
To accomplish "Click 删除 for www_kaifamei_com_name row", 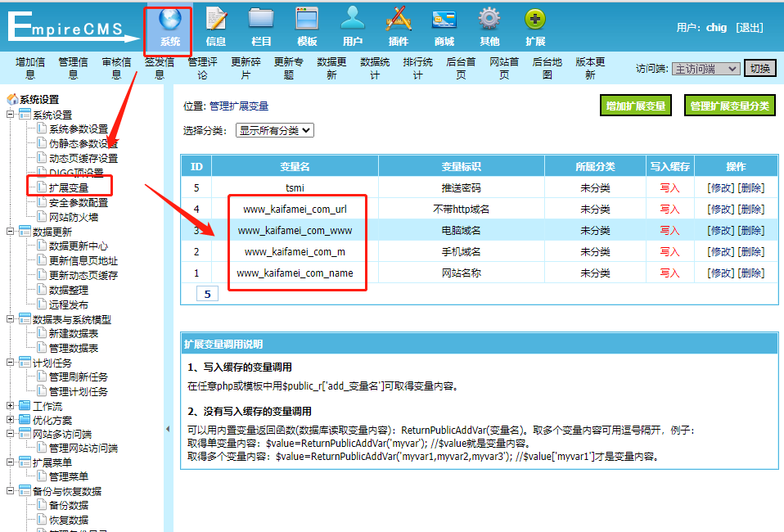I will (751, 273).
